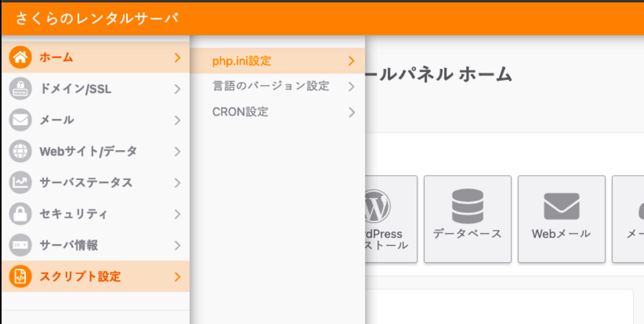Open the メール sidebar menu item
The width and height of the screenshot is (644, 324).
tap(96, 120)
